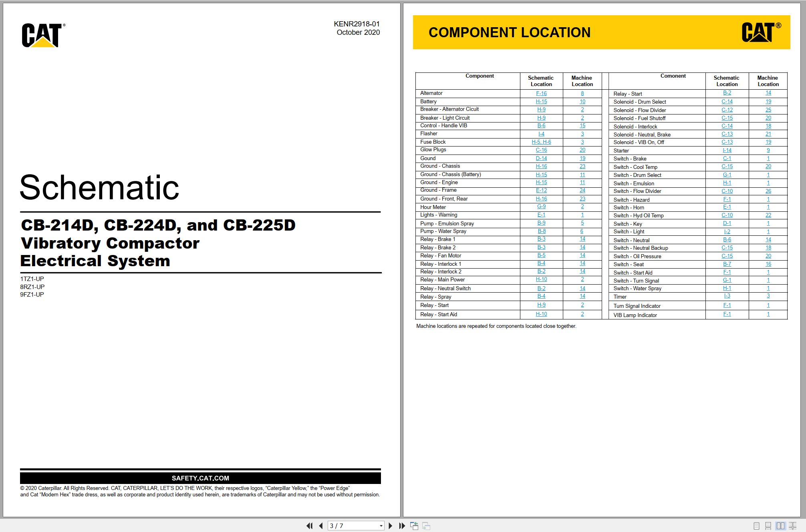Open Battery schematic location H-15
This screenshot has height=532, width=806.
(541, 102)
